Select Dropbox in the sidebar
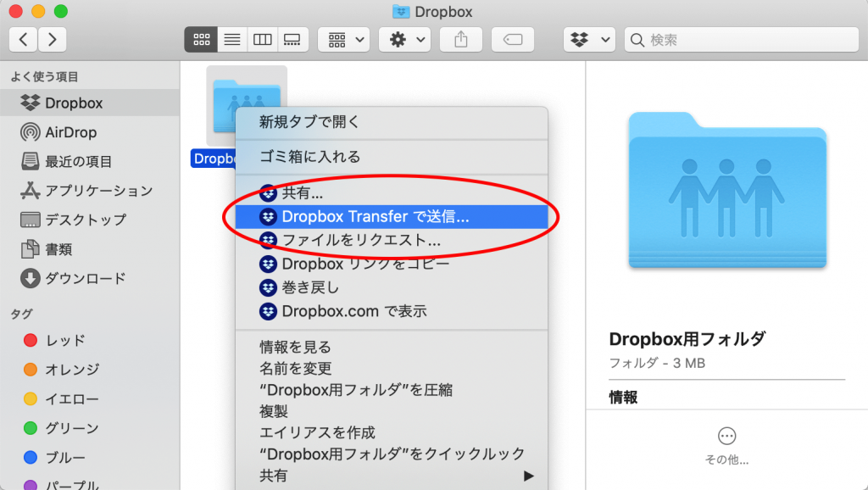Image resolution: width=868 pixels, height=490 pixels. coord(90,103)
